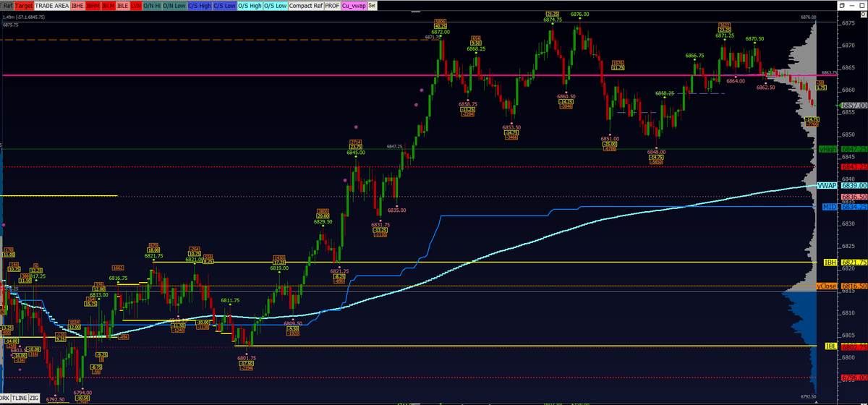Select the red Target button
This screenshot has width=868, height=405.
pos(24,5)
